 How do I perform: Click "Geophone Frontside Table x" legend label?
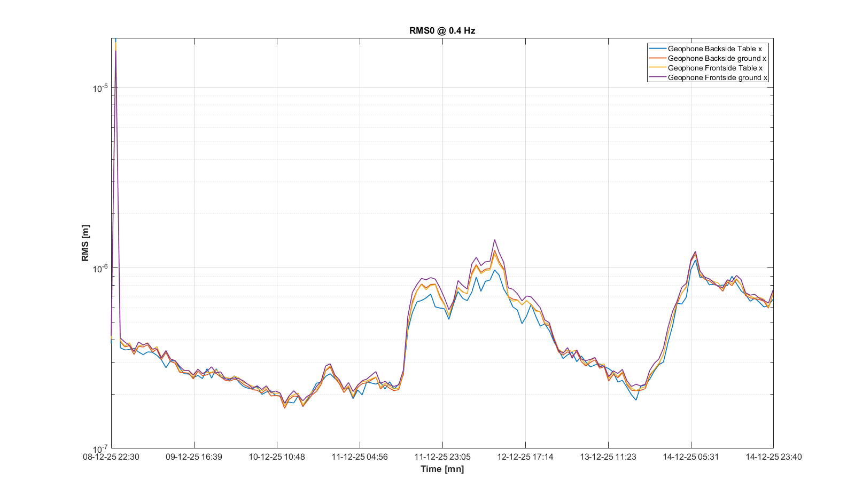(x=715, y=68)
